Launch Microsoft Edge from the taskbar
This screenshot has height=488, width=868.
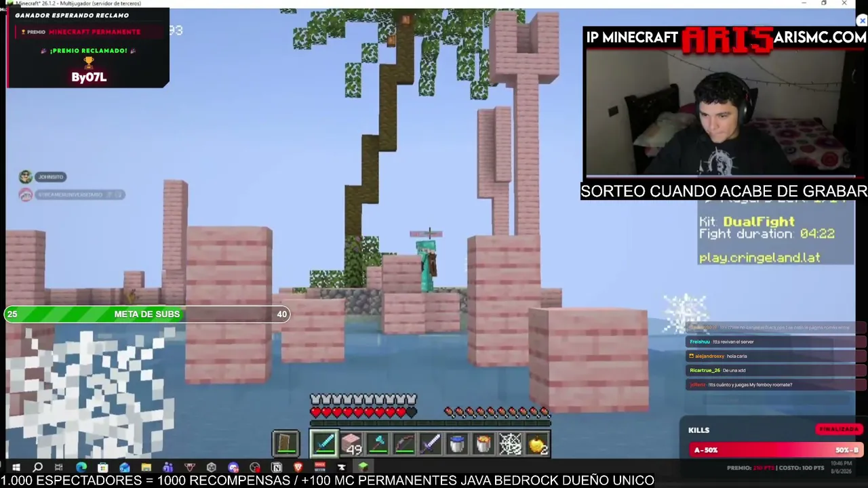click(81, 467)
